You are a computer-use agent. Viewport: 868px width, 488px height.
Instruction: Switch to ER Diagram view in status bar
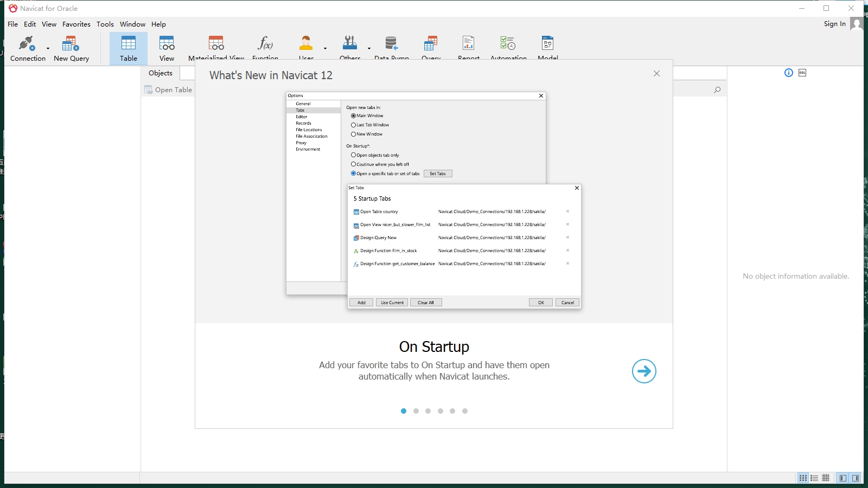[x=826, y=478]
